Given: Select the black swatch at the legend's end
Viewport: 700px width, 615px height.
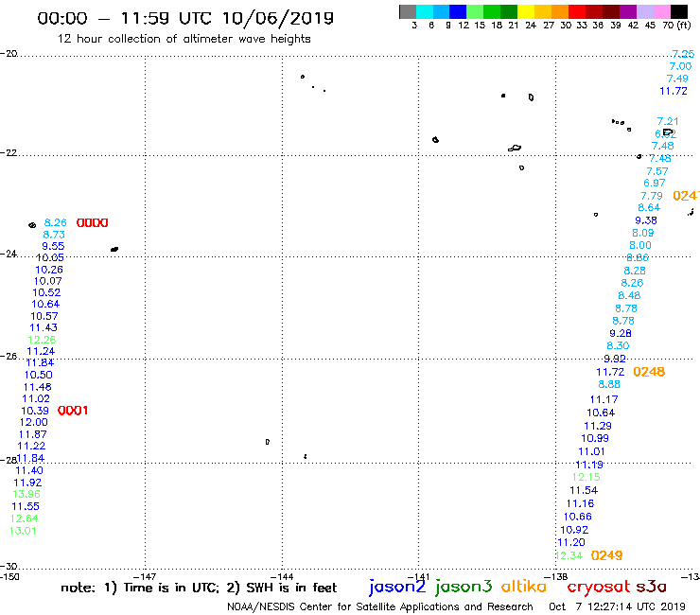Looking at the screenshot, I should pyautogui.click(x=679, y=11).
